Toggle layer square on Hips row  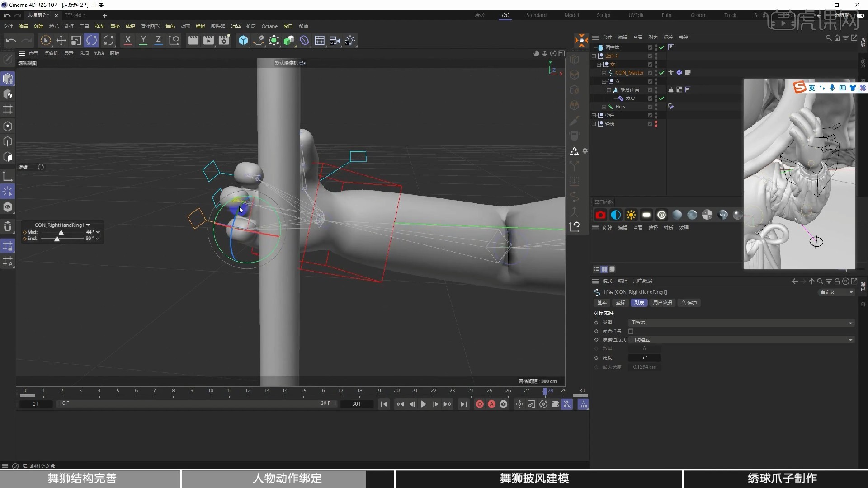(650, 107)
